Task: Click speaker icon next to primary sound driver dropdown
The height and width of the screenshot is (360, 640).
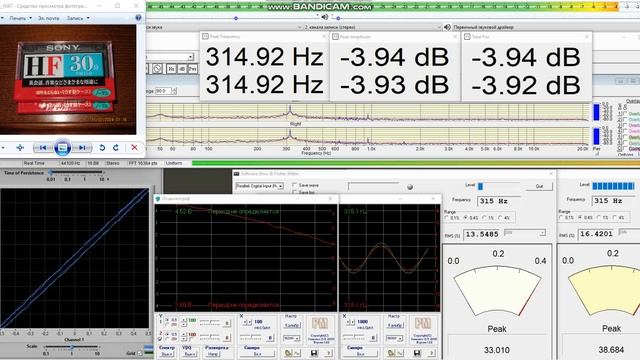Action: pos(447,27)
